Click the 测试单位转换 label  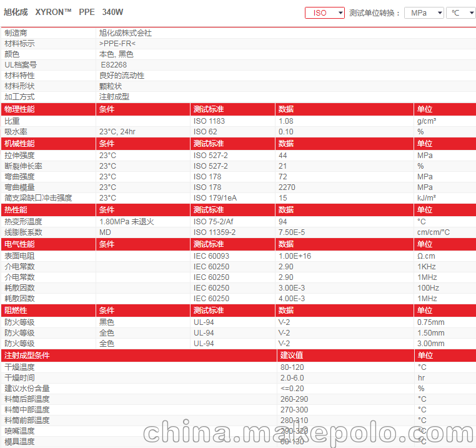pyautogui.click(x=374, y=13)
